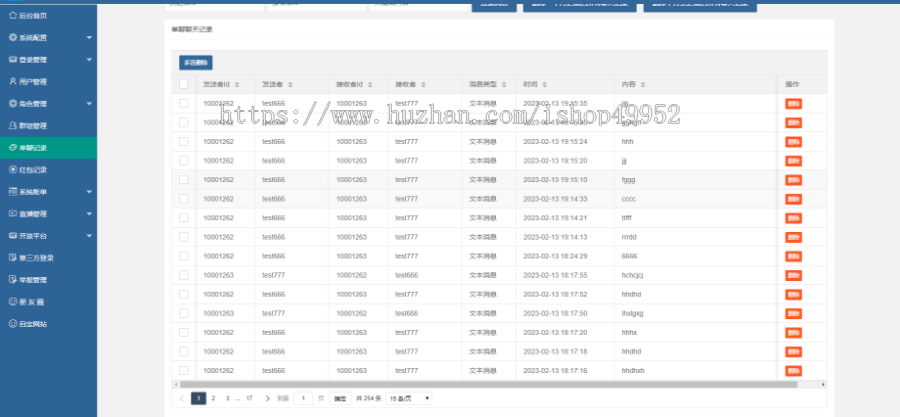Sort by the 内容 column arrows
Screen dimensions: 900x417
(643, 84)
